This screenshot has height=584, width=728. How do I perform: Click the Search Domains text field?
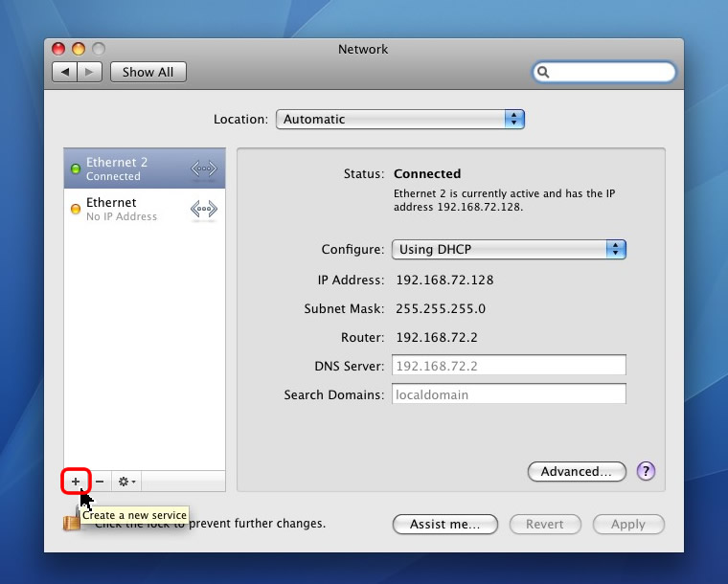509,394
